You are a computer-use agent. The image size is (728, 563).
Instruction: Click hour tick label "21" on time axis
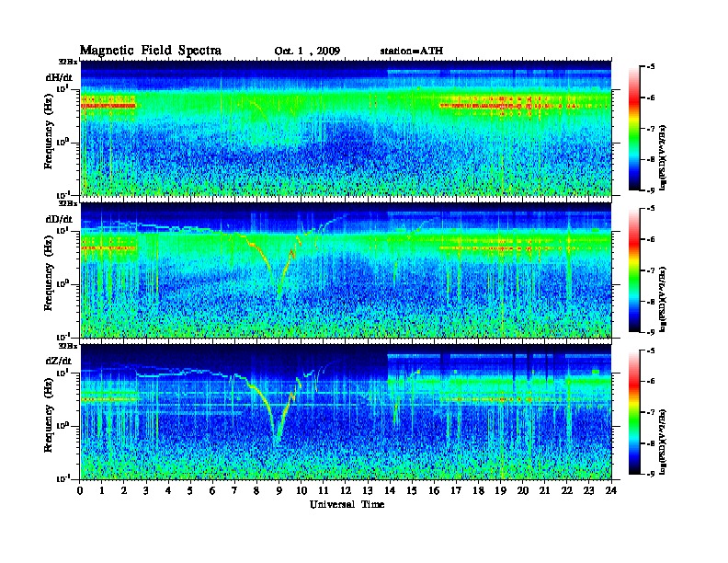(544, 491)
